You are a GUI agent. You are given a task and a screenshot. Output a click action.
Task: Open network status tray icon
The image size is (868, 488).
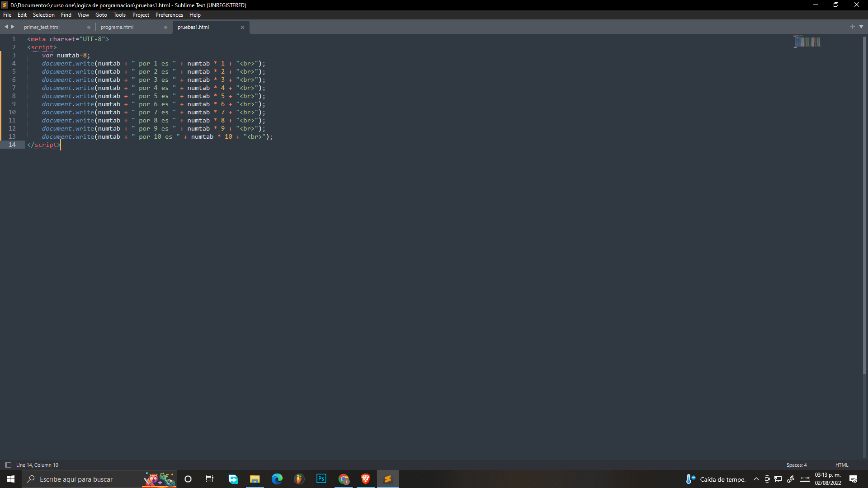click(778, 479)
